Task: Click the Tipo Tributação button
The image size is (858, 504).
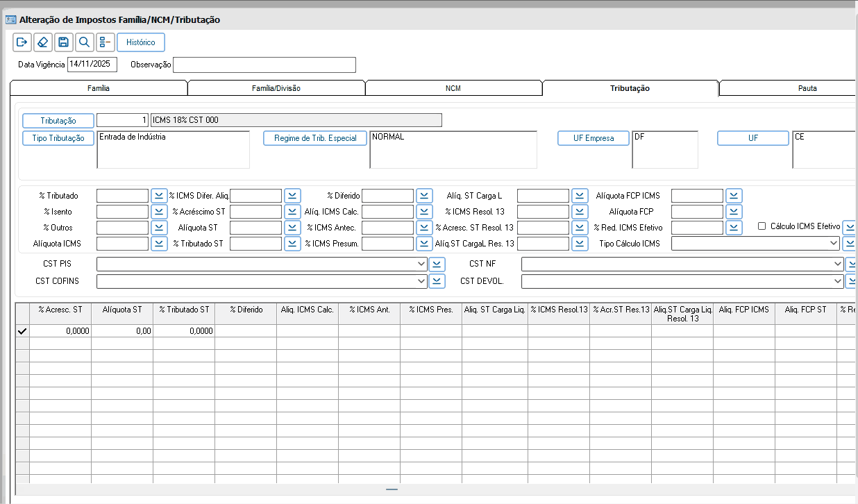Action: [58, 138]
